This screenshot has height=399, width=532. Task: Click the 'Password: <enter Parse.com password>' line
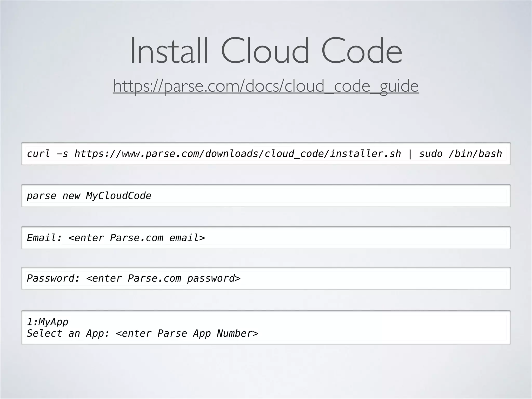point(134,278)
